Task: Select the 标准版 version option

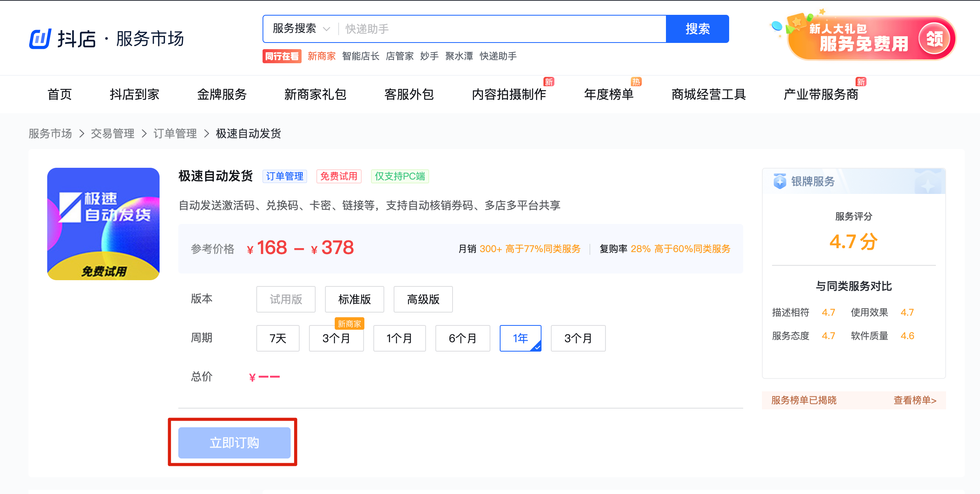Action: (x=354, y=299)
